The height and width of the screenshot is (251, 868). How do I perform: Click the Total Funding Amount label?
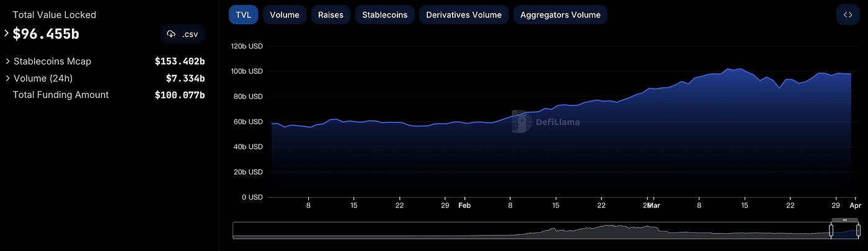(61, 95)
